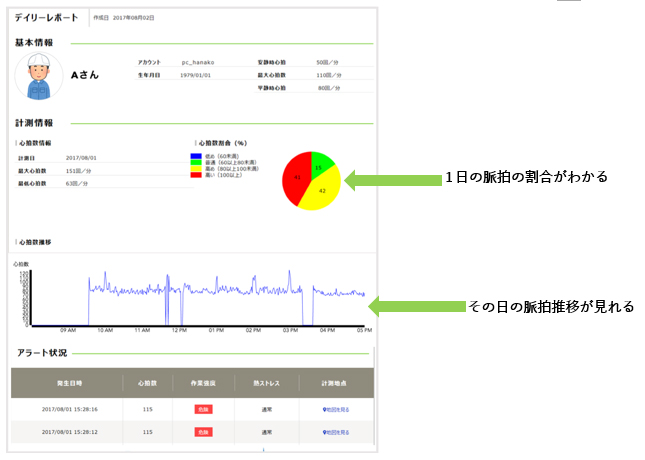The width and height of the screenshot is (645, 460).
Task: Click the pc_hanako account name
Action: (200, 62)
